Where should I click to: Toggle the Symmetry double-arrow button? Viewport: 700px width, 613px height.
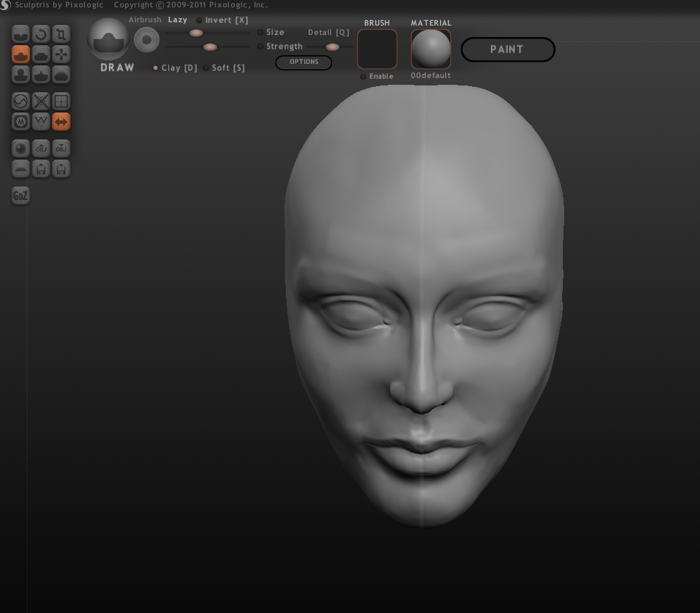[61, 122]
